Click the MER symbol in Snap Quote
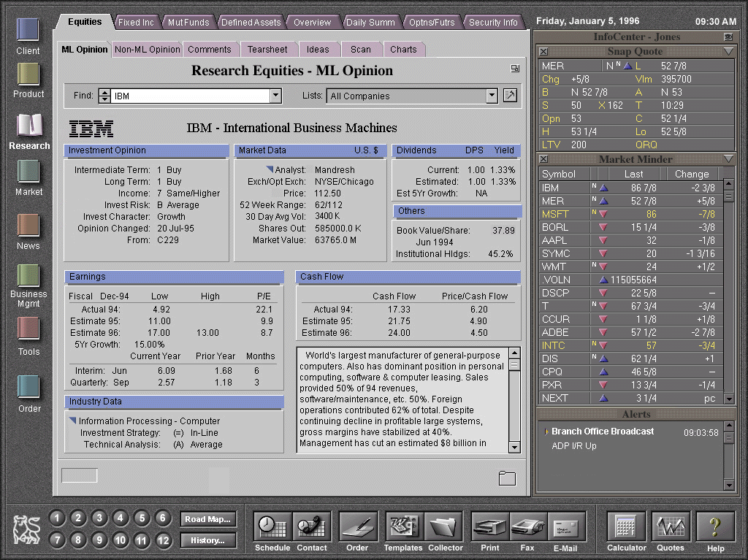Viewport: 748px width, 560px height. [553, 66]
